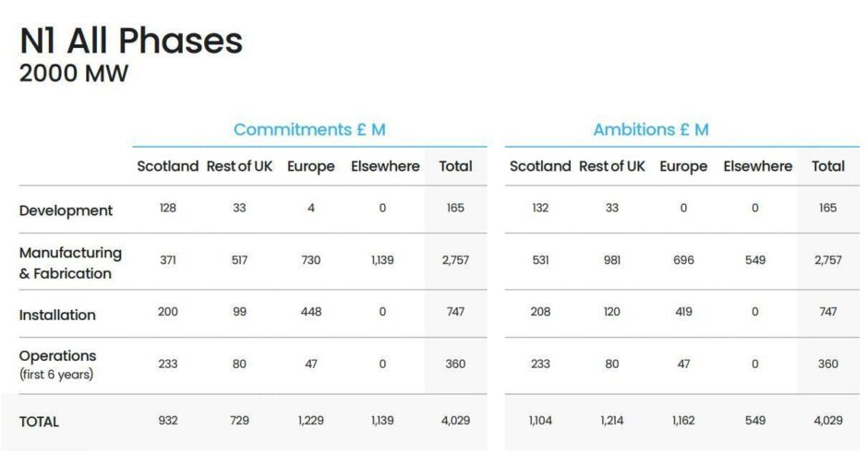
Task: Click the Operations (first 6 years) label
Action: point(57,364)
